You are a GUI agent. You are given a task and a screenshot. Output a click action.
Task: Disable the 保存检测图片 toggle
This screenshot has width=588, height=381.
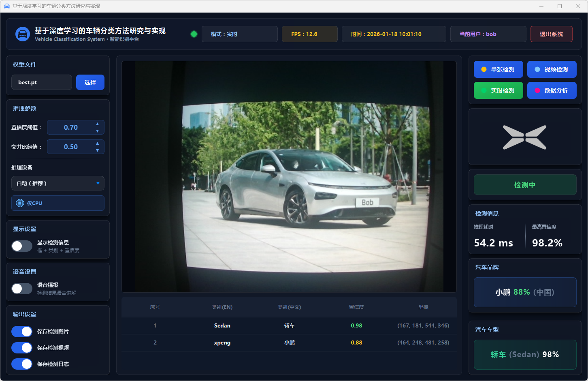click(x=22, y=332)
